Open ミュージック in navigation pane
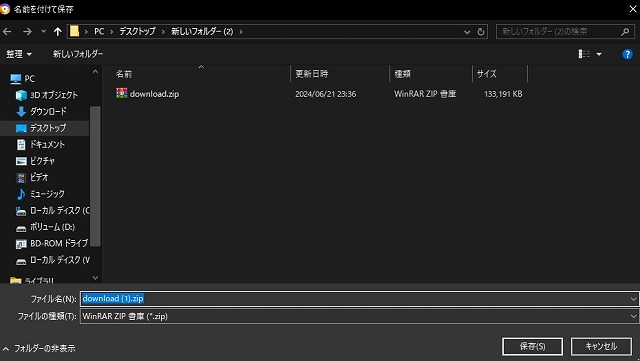Screen dimensions: 640x361 (x=47, y=194)
